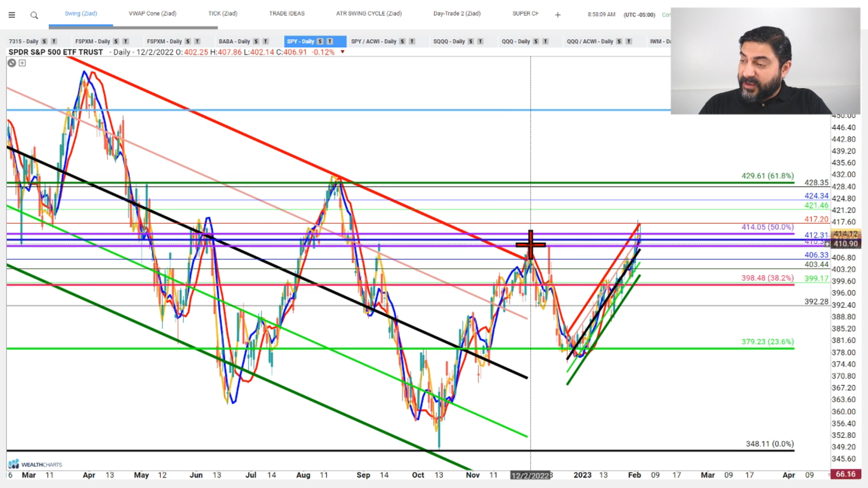This screenshot has height=488, width=868.
Task: Click the 403.44 price level label
Action: (x=816, y=264)
